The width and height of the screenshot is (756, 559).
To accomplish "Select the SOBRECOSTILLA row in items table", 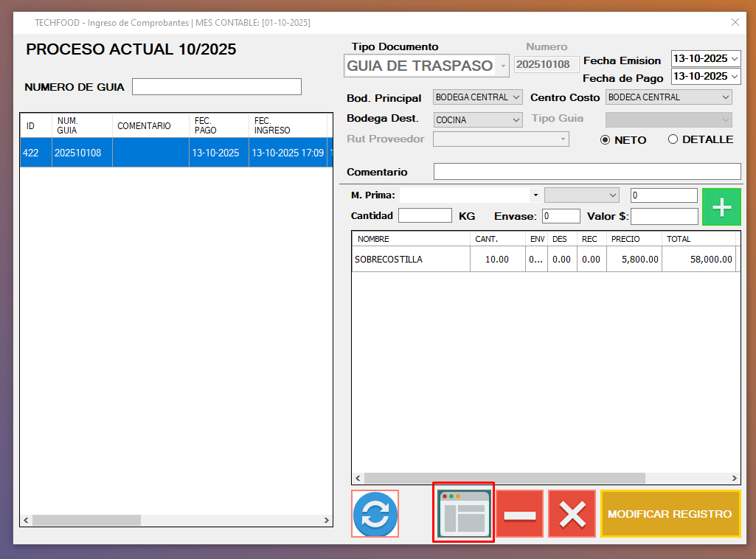I will point(410,260).
